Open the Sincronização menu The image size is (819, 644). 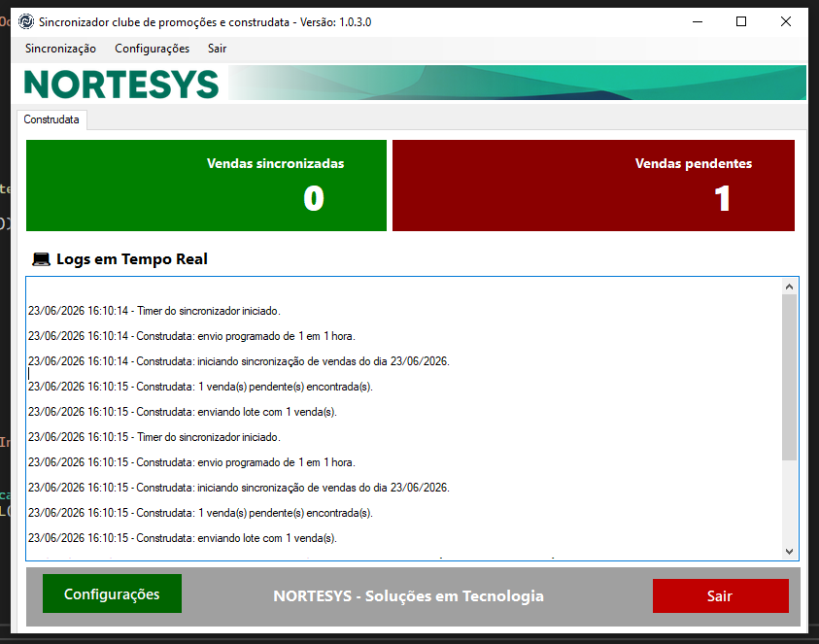60,49
